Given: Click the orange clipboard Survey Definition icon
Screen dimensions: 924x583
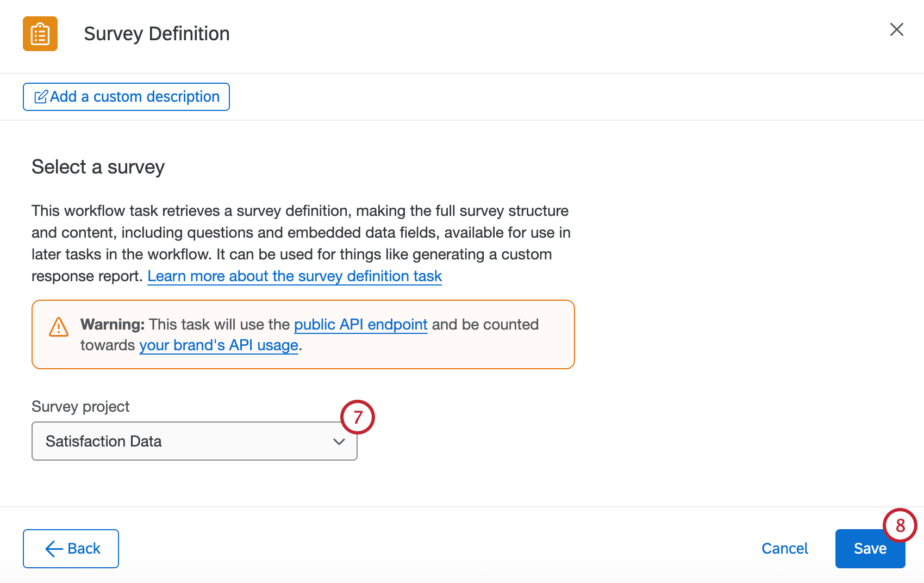Looking at the screenshot, I should coord(40,33).
